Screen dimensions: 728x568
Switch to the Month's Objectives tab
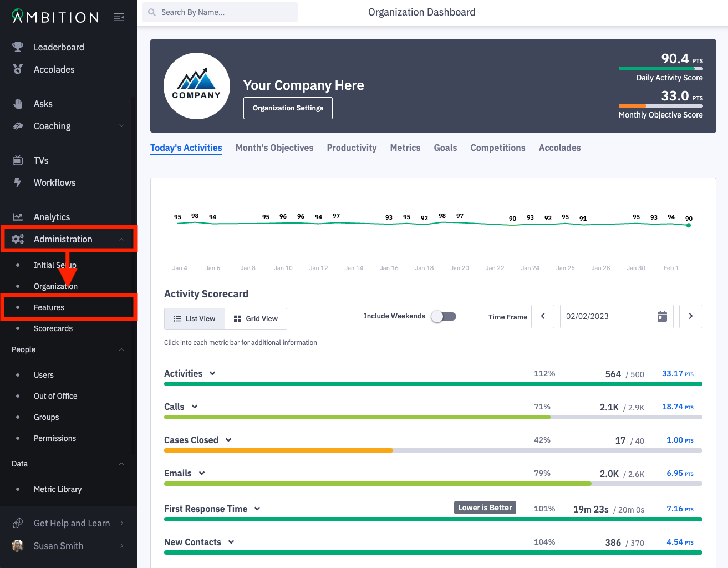[x=274, y=148]
